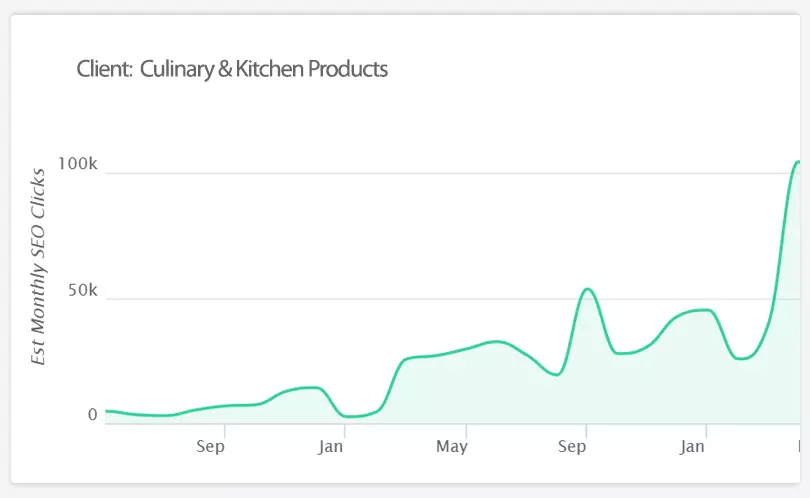Click the 0 y-axis label
Image resolution: width=810 pixels, height=498 pixels.
click(x=92, y=414)
